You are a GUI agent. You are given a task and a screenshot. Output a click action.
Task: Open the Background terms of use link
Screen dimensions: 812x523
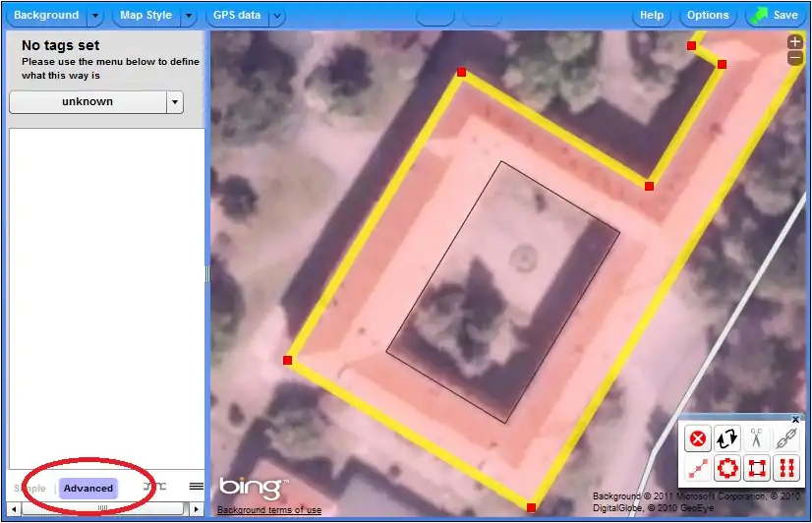pyautogui.click(x=268, y=510)
